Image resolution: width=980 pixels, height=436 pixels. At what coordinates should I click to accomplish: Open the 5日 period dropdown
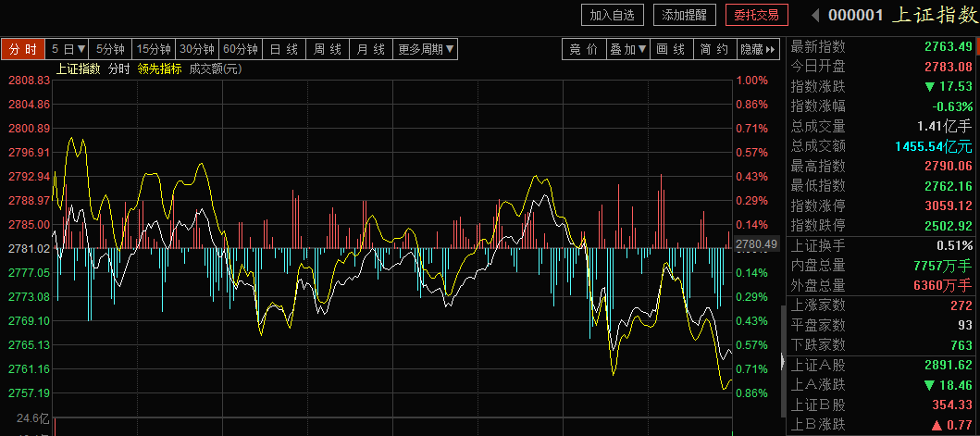pyautogui.click(x=67, y=49)
